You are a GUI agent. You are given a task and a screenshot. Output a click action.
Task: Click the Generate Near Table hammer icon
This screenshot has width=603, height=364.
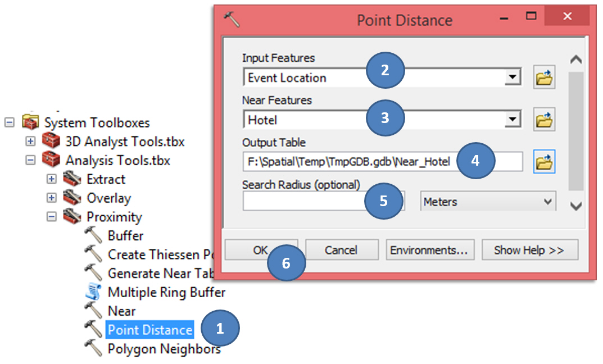93,273
